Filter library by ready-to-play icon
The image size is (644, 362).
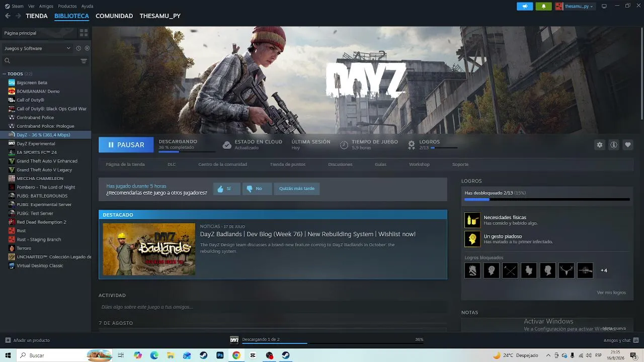click(x=87, y=48)
